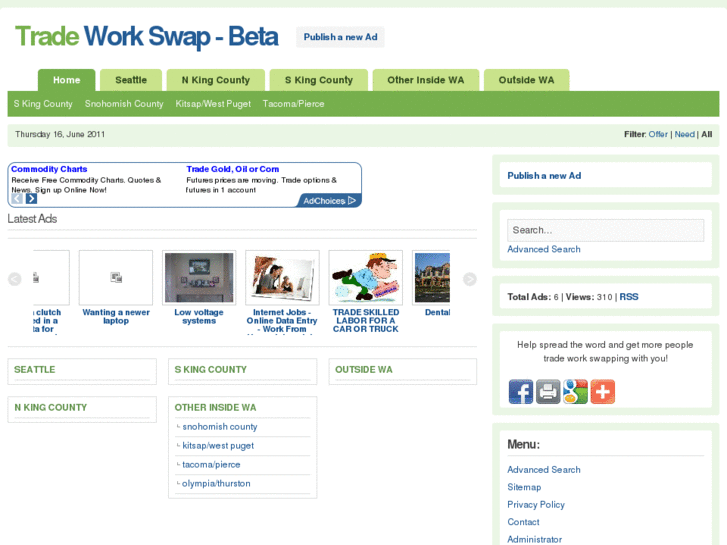Screen dimensions: 727x545
Task: Open olympia/thurston subcategory
Action: click(x=216, y=484)
